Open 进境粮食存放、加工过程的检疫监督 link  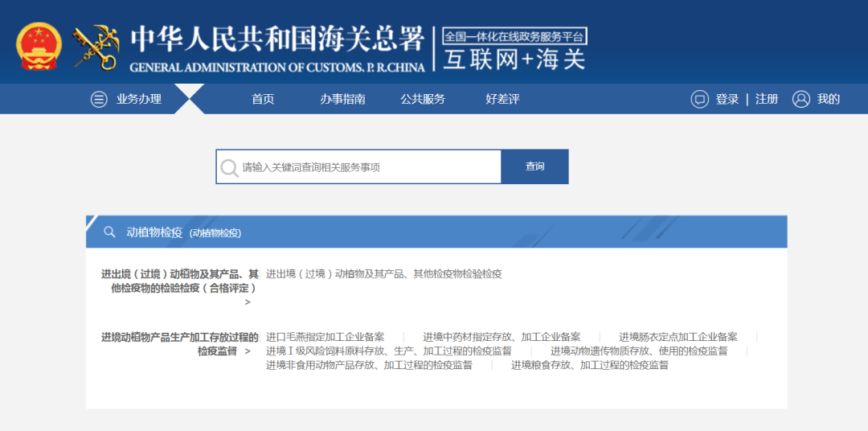coord(590,366)
